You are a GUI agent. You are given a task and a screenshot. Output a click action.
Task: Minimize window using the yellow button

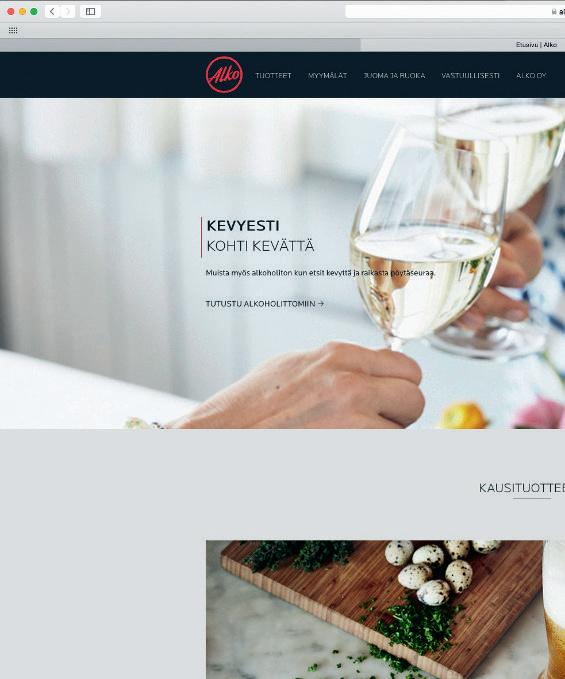[23, 12]
